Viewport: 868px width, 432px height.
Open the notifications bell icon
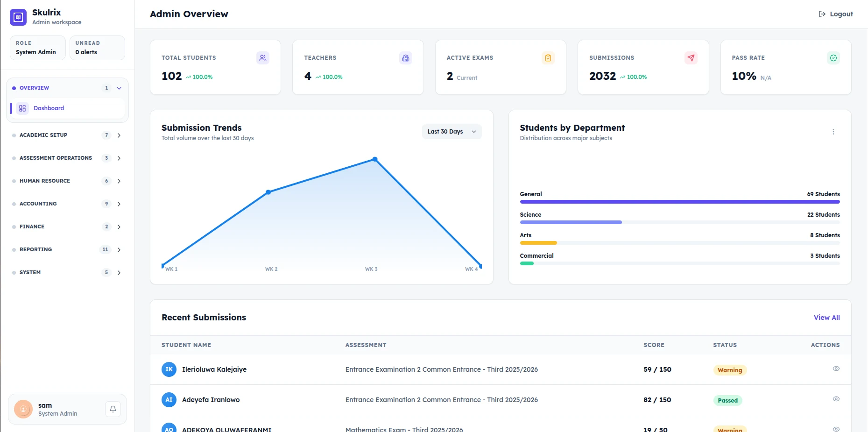coord(113,409)
